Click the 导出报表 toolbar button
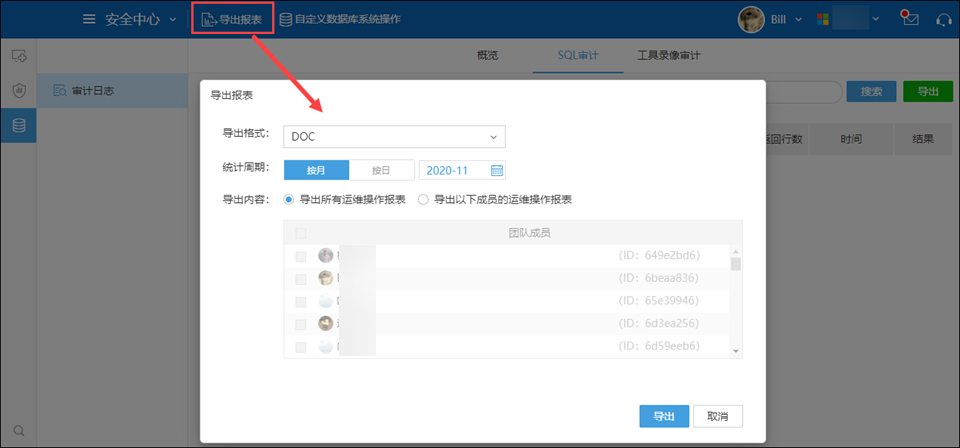The image size is (960, 448). click(x=232, y=20)
